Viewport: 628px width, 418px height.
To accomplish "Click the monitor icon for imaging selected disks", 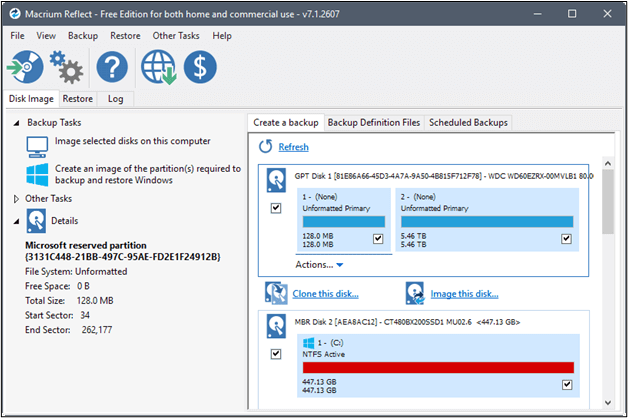I will tap(37, 146).
